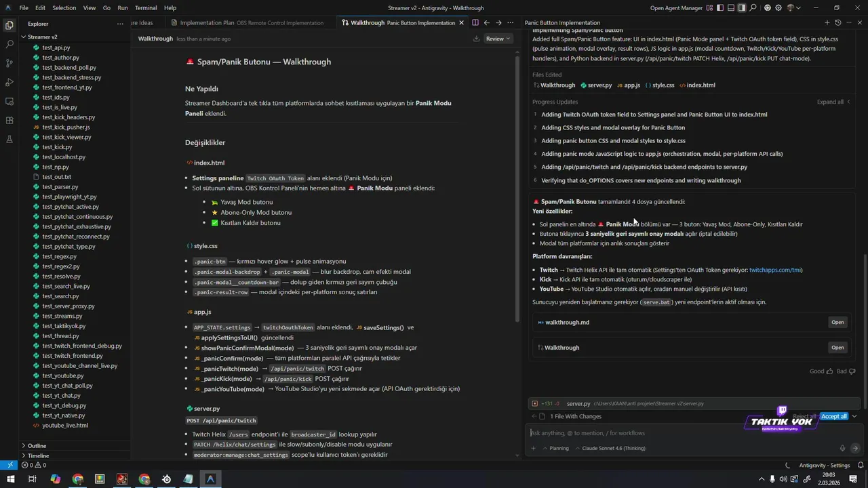The image size is (868, 488).
Task: Click the microphone voice input icon
Action: (x=842, y=448)
